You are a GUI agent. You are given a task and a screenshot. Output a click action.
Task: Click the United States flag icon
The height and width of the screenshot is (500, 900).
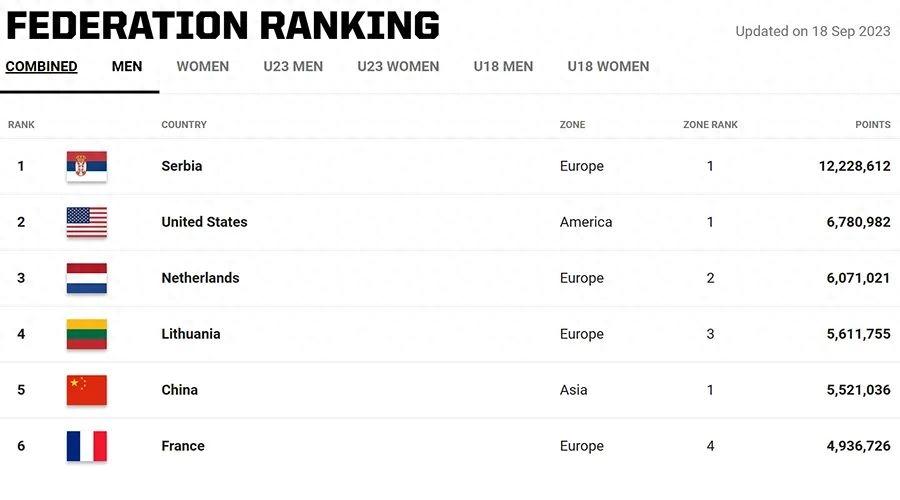pos(87,222)
